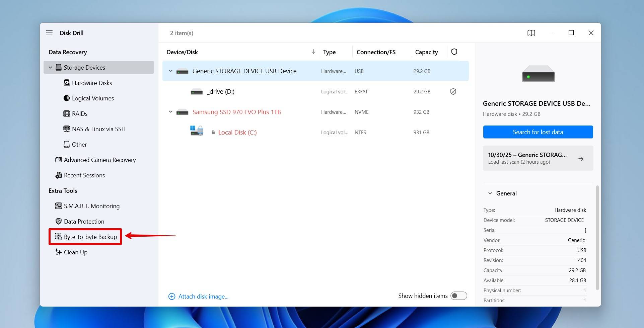Open NAS & Linux via SSH

98,129
